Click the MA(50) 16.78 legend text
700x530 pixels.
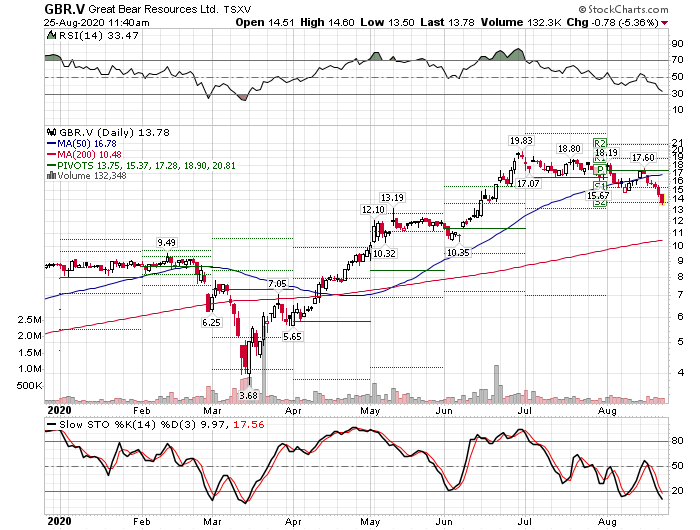(87, 144)
